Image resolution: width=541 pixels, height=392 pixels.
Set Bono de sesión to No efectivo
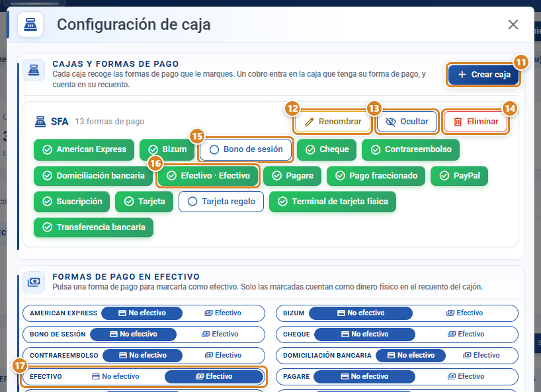(133, 334)
